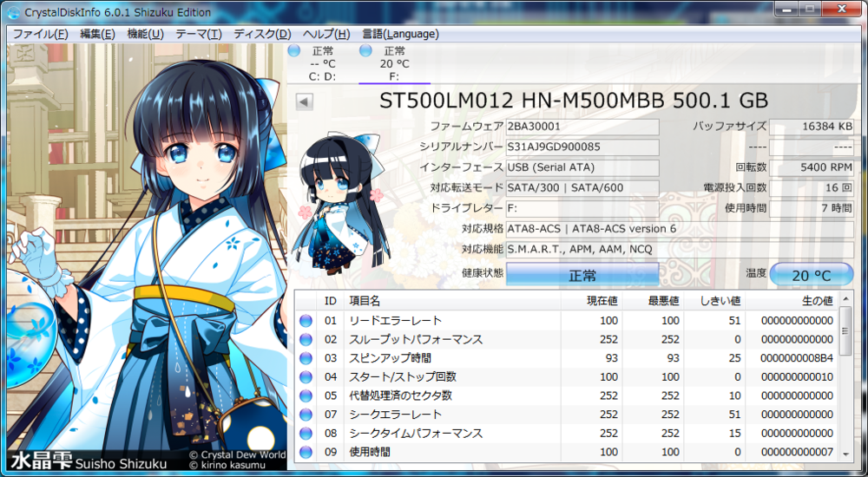Click the status orb for row 08 シークタイムパフォーマンス
868x477 pixels.
306,434
